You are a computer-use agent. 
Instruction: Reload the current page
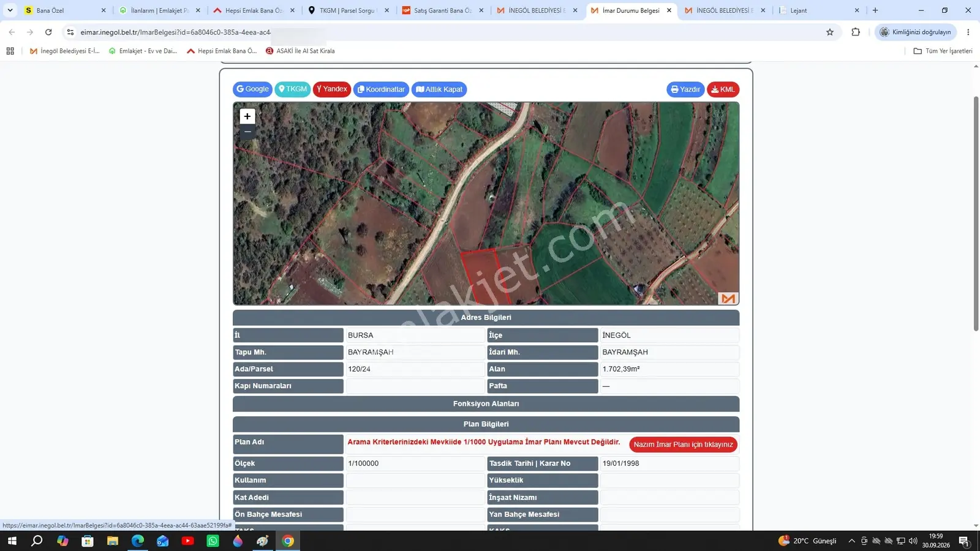click(x=48, y=32)
